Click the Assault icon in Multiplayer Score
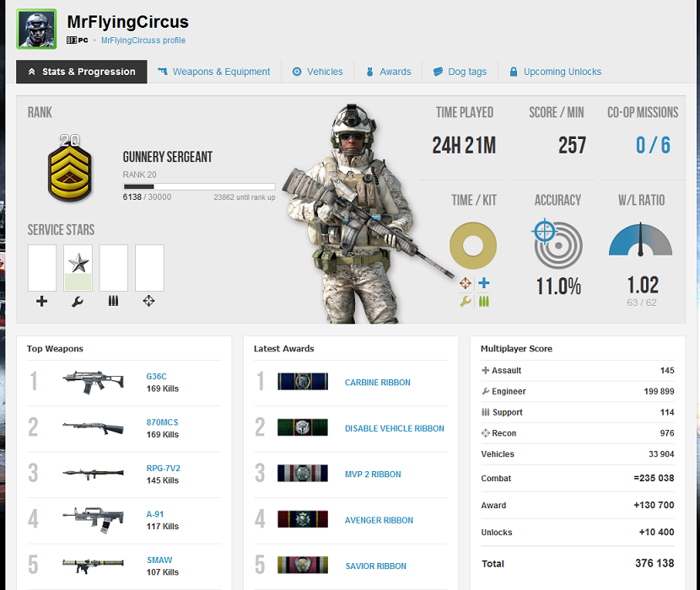Viewport: 700px width, 590px height. click(x=485, y=370)
